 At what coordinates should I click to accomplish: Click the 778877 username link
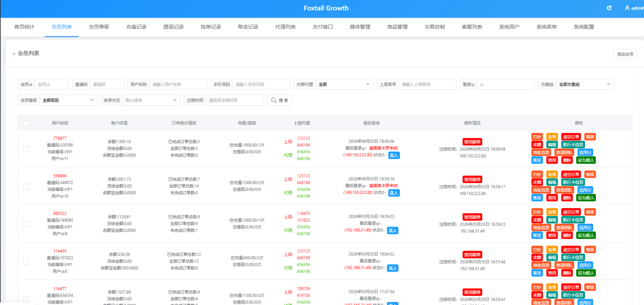coord(60,138)
